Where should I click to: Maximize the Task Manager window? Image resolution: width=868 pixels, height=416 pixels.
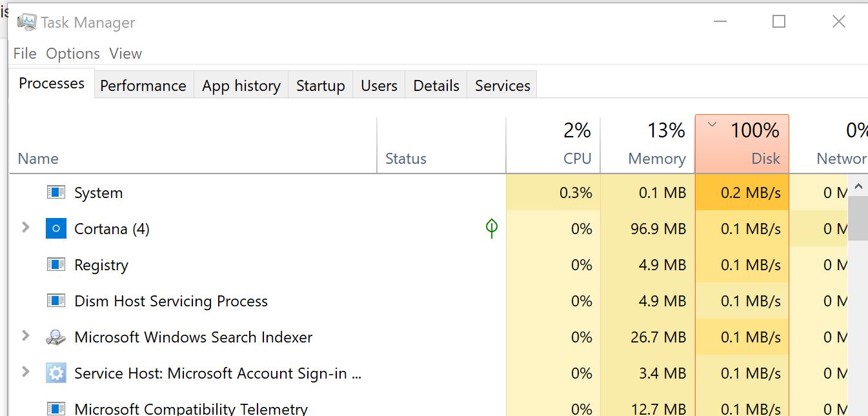tap(779, 21)
